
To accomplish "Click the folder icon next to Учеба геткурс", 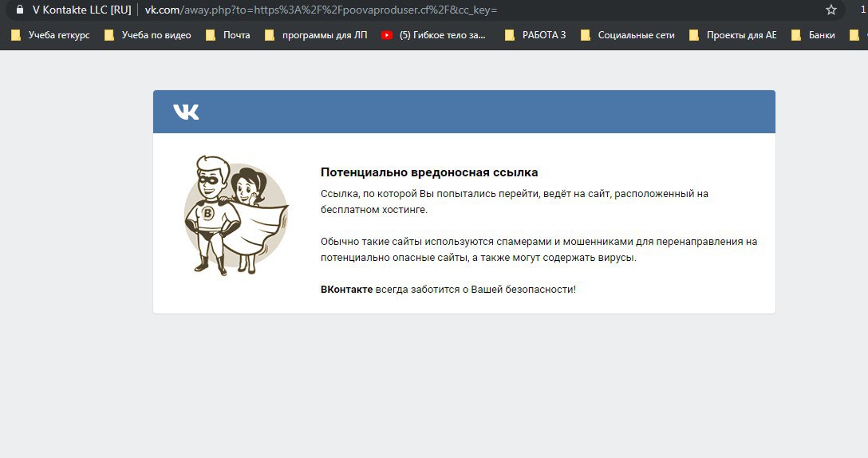I will tap(16, 35).
